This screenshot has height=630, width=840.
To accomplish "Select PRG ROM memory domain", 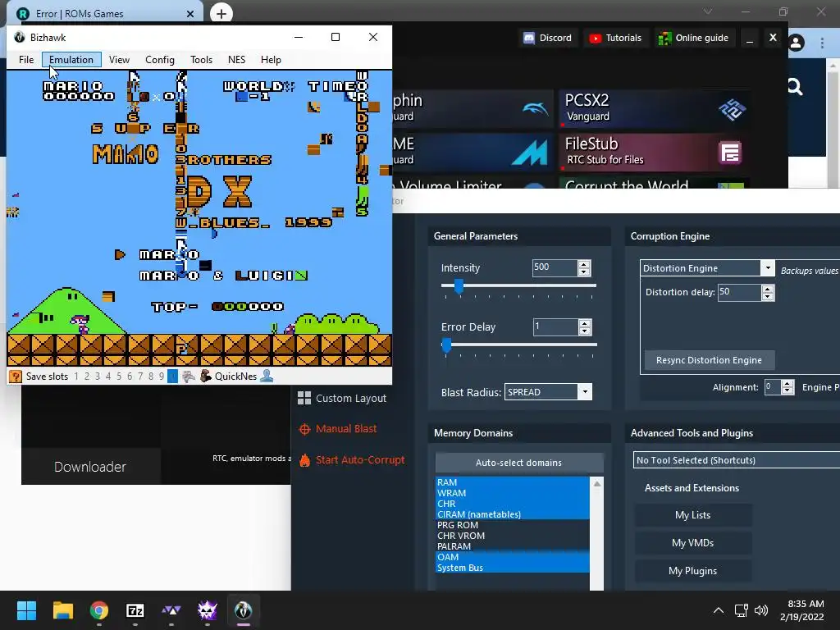I will [x=512, y=525].
